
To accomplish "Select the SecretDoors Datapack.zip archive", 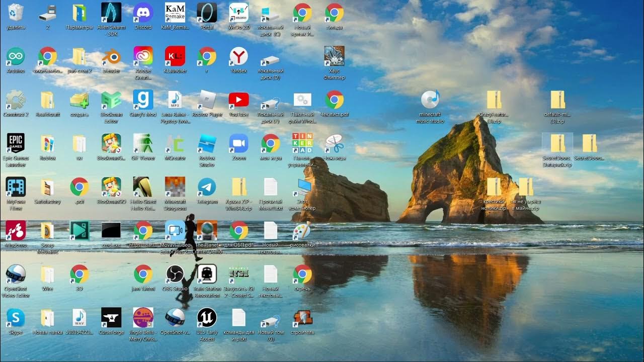I will tap(557, 143).
